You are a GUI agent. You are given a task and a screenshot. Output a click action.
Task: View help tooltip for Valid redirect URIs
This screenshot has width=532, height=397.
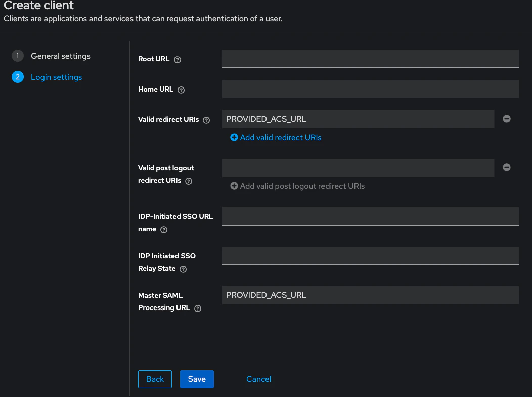tap(206, 120)
